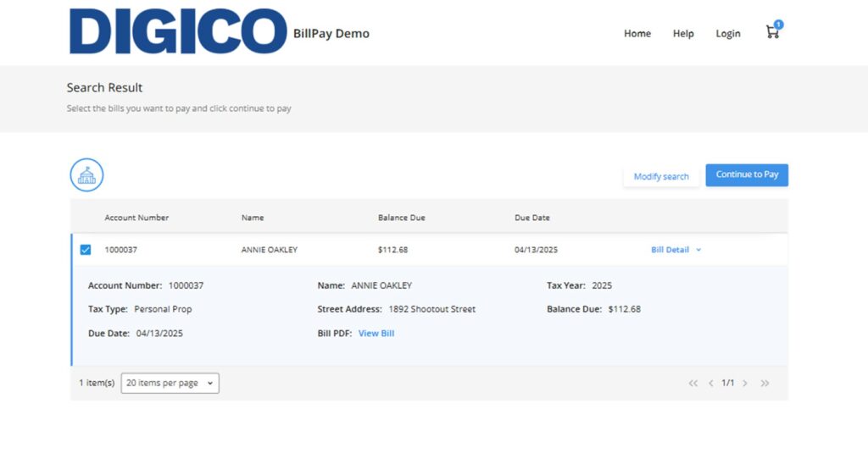The height and width of the screenshot is (470, 868).
Task: Click the Modify search button
Action: [661, 176]
